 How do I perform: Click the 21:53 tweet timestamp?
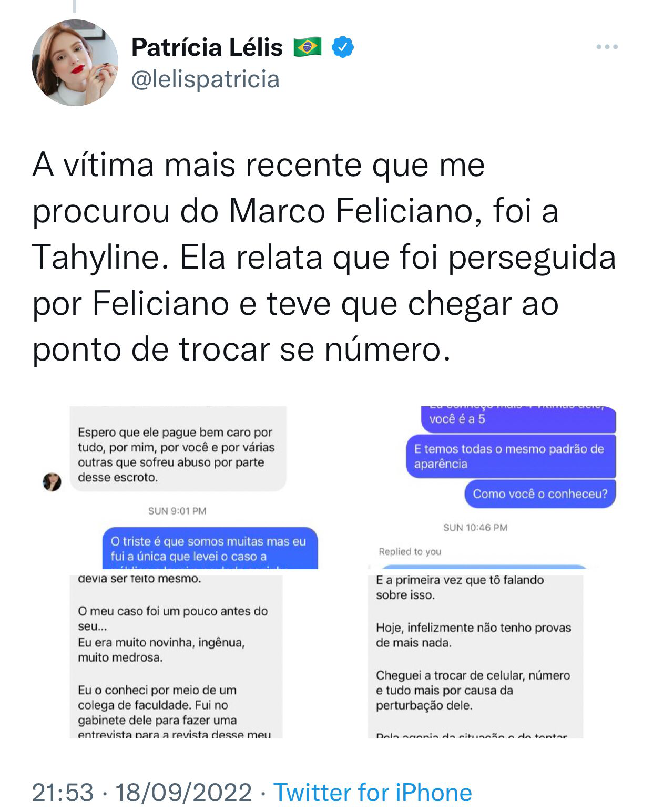[63, 792]
